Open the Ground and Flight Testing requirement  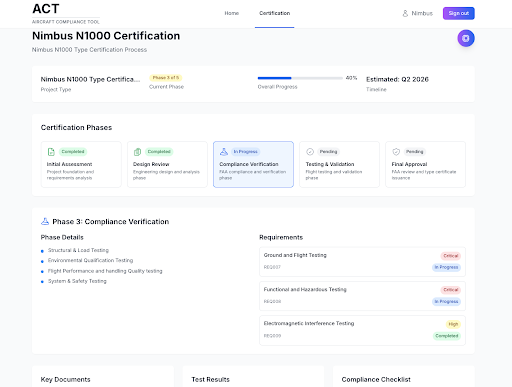click(362, 262)
